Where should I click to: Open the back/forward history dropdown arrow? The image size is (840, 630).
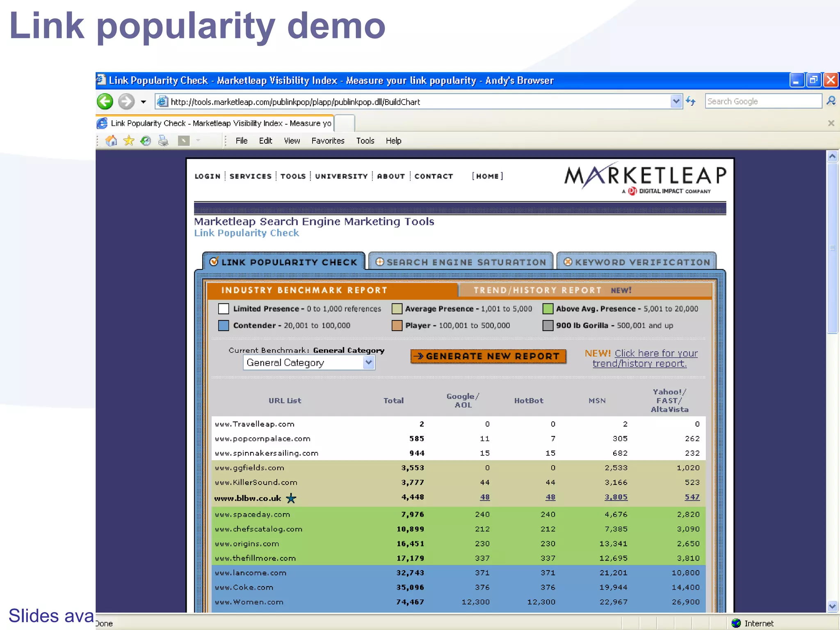point(143,102)
